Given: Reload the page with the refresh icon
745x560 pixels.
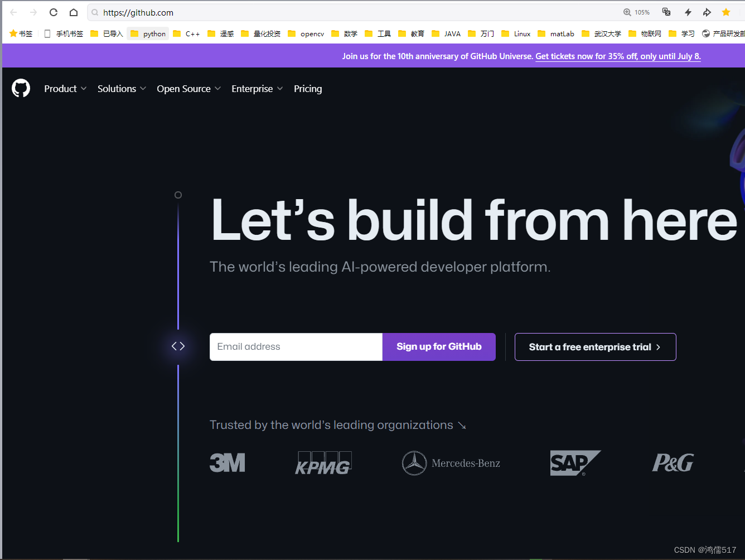Looking at the screenshot, I should tap(54, 12).
